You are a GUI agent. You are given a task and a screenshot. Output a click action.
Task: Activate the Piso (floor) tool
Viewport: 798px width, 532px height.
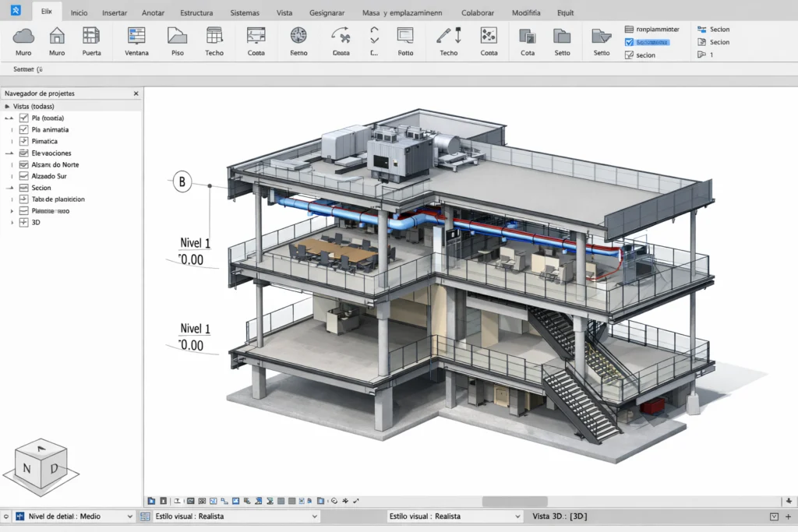click(x=177, y=43)
